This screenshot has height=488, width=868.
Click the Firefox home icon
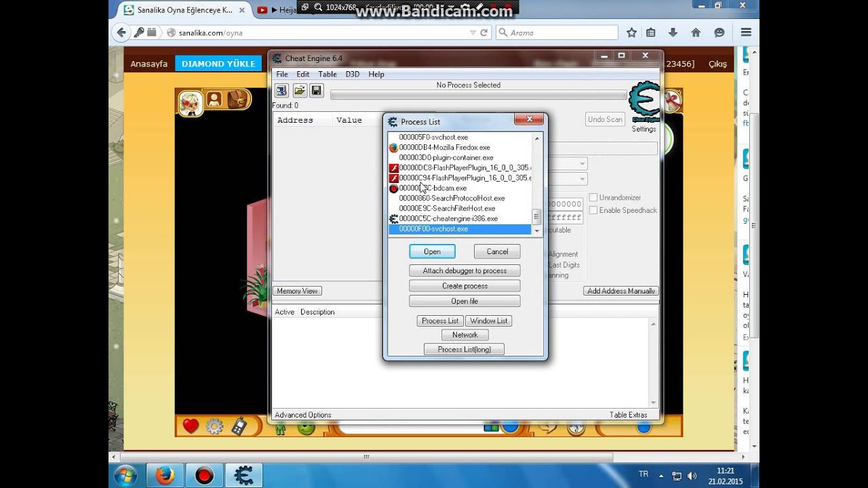point(696,33)
